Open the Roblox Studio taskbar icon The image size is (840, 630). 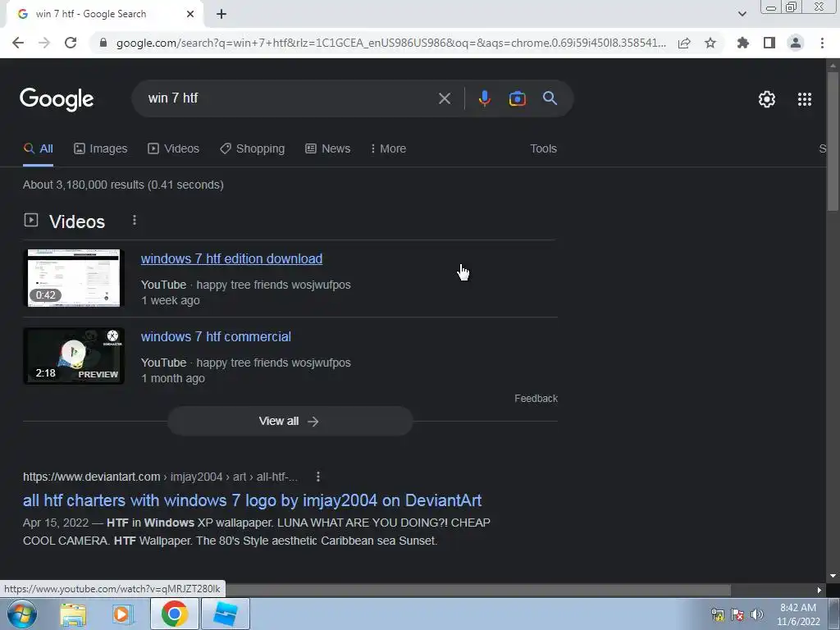click(225, 614)
